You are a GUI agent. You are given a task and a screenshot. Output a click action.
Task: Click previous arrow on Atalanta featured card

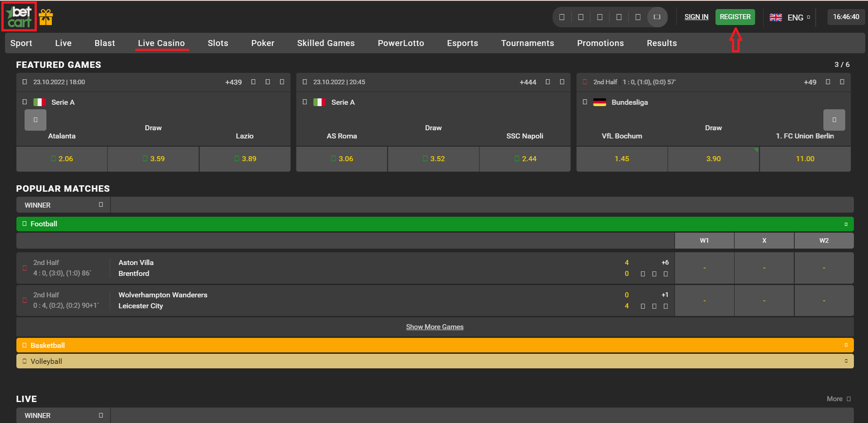point(36,120)
